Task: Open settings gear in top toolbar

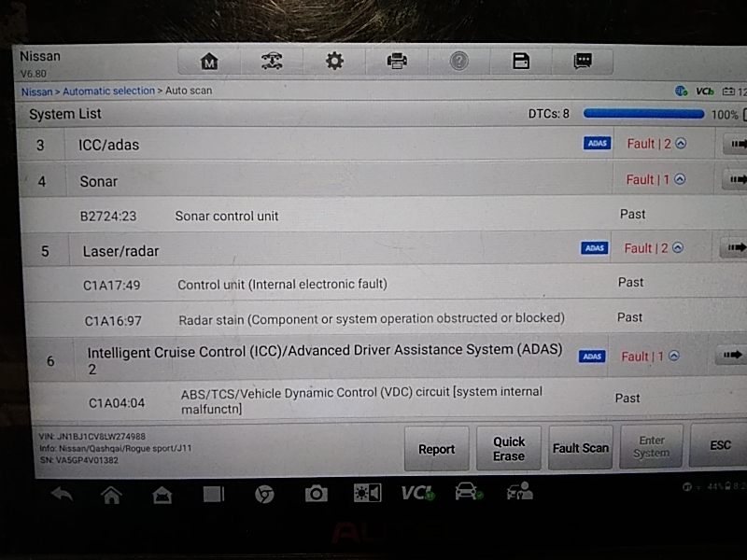Action: pos(334,62)
